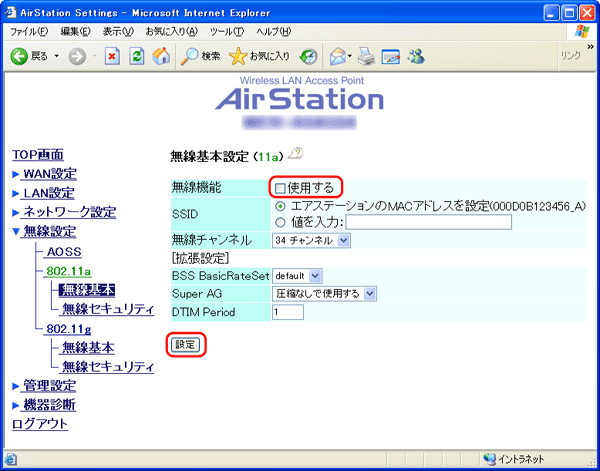
Task: Click the Windows flag logo icon
Action: (582, 31)
